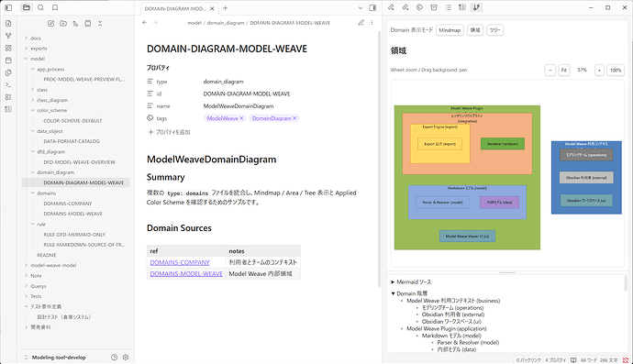
Task: Open the daily note calendar icon
Action: (x=8, y=61)
